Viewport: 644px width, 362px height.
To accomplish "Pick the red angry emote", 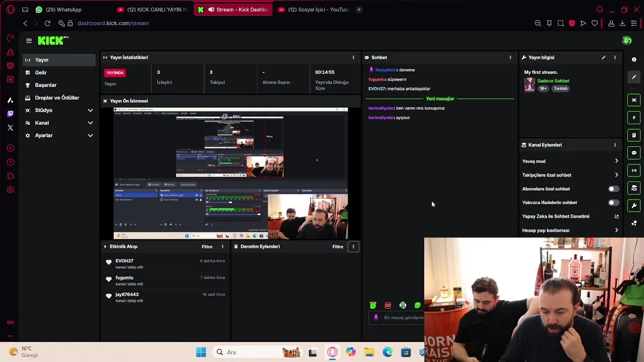I will coord(388,305).
